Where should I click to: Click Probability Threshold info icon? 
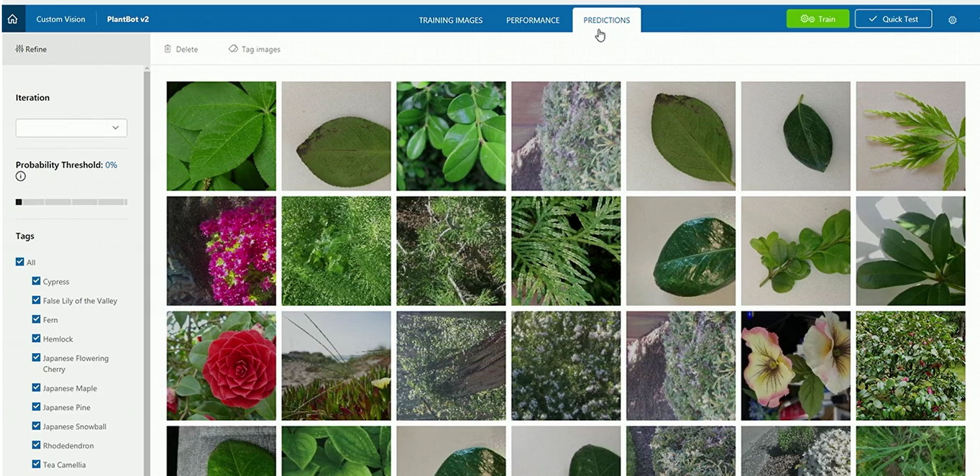pos(21,177)
